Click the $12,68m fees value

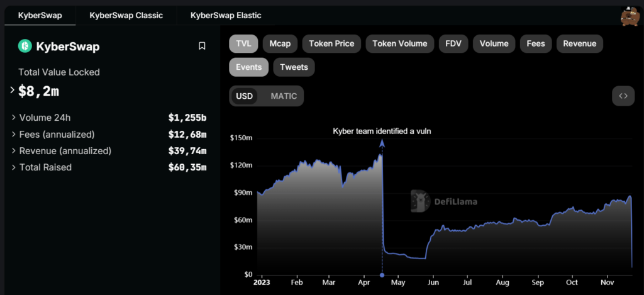coord(187,135)
